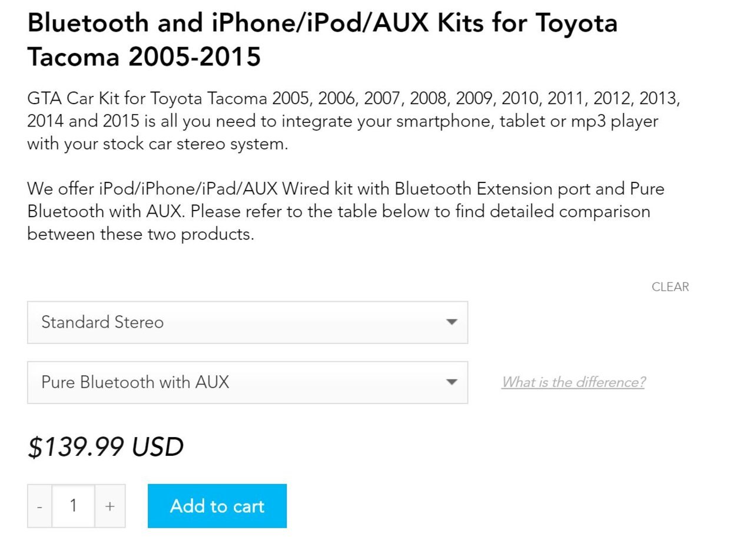This screenshot has width=753, height=560.
Task: Click the downward chevron beside Pure Bluetooth
Action: coord(451,382)
